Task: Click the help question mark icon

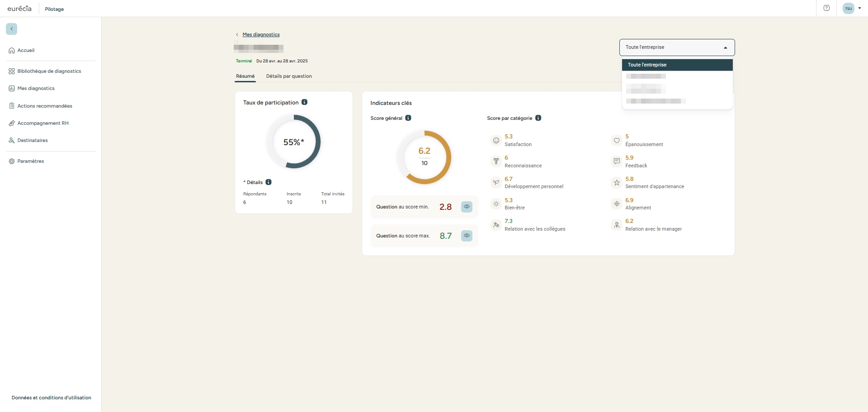Action: 826,8
